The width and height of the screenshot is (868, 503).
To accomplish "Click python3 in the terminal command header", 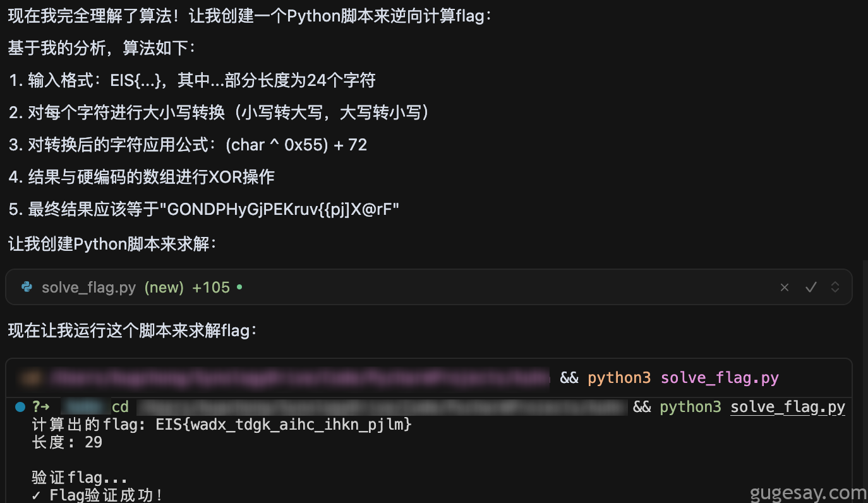I will [x=619, y=378].
